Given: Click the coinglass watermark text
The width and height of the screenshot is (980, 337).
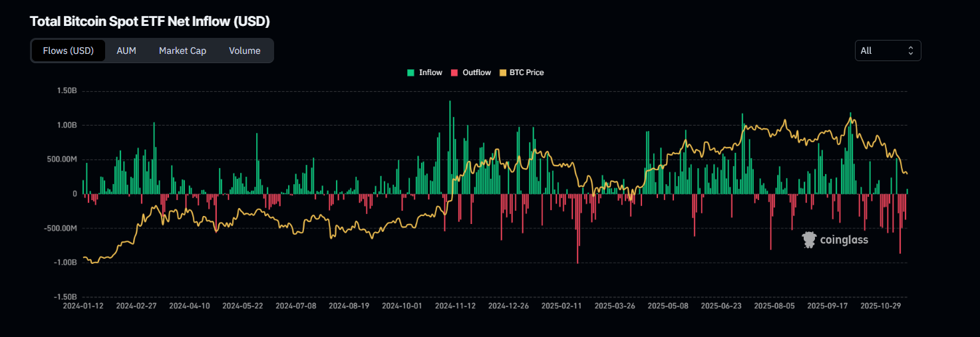Looking at the screenshot, I should 844,240.
